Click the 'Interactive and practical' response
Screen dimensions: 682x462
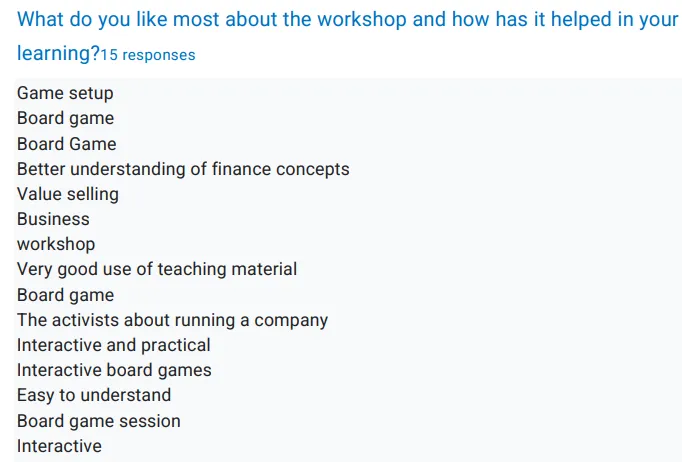coord(114,345)
